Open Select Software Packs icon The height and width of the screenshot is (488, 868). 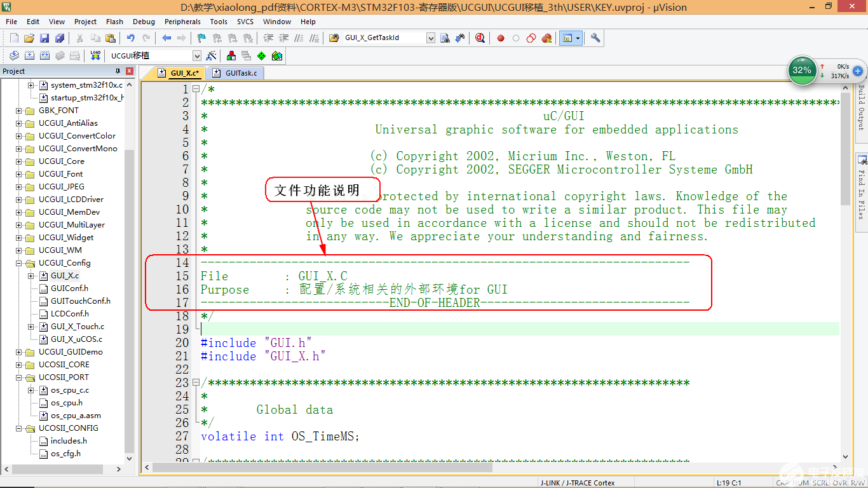277,56
